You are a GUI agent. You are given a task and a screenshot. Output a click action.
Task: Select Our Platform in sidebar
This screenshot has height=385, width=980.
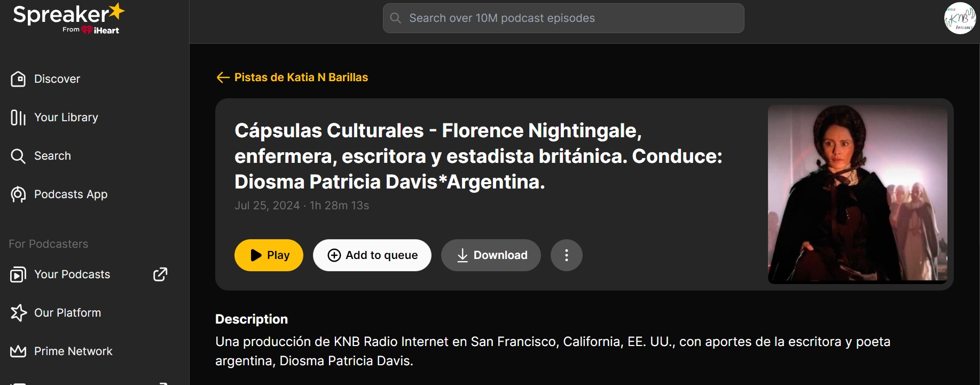tap(67, 313)
